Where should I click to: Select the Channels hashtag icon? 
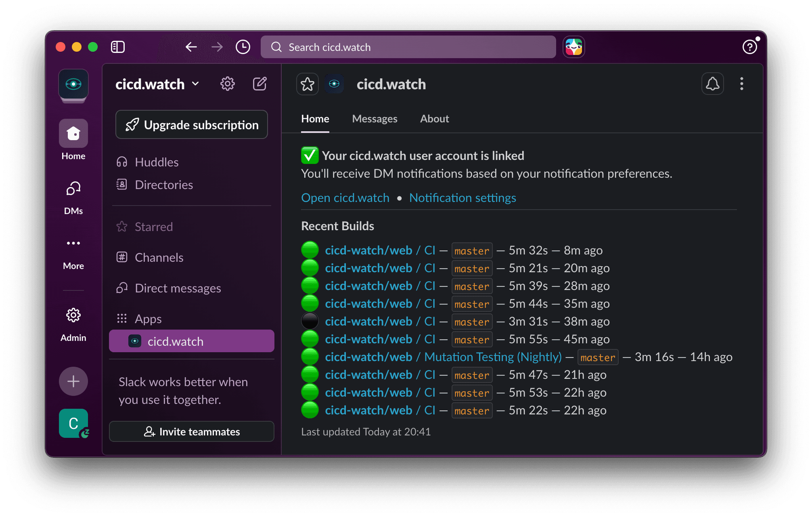click(x=121, y=257)
